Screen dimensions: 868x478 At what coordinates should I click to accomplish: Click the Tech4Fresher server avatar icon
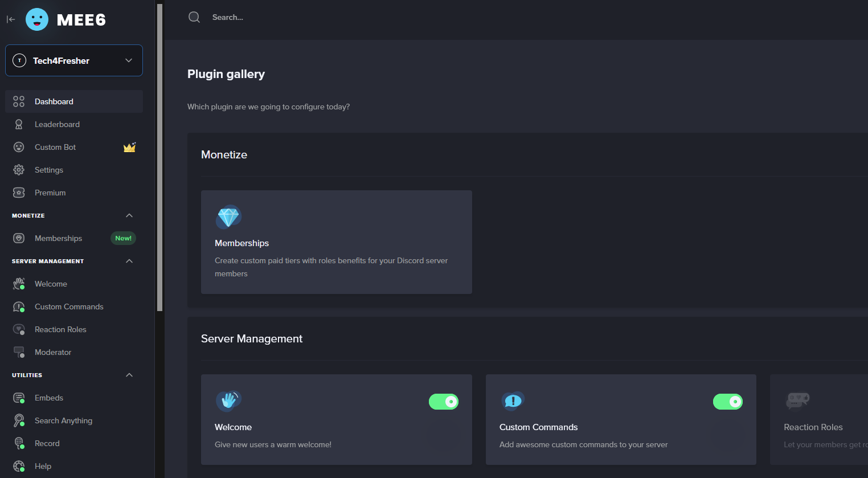[x=19, y=60]
